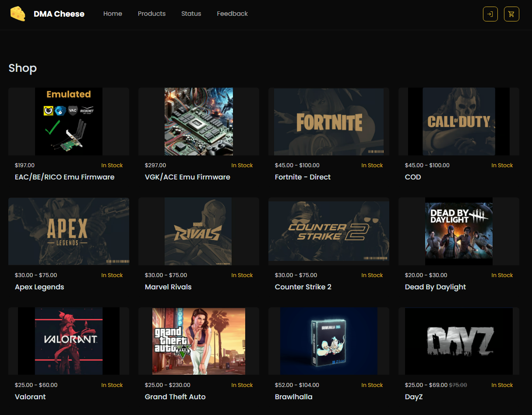Select the Marvel Rivals product image
The width and height of the screenshot is (532, 415).
198,231
